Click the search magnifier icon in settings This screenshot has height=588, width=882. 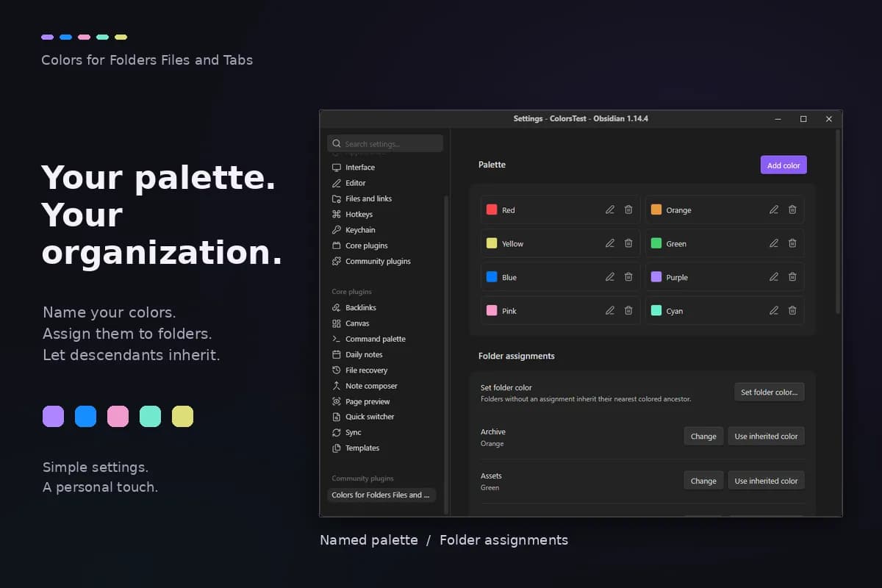click(337, 144)
